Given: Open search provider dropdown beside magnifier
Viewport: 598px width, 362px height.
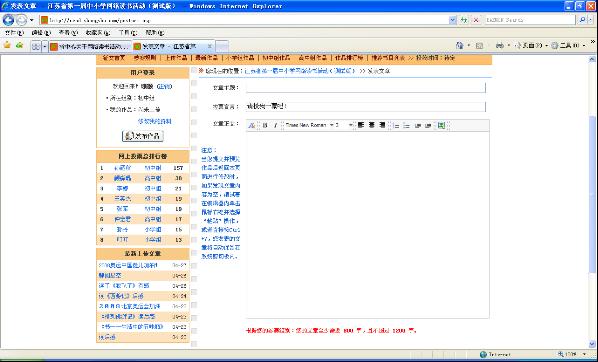Looking at the screenshot, I should tap(590, 20).
